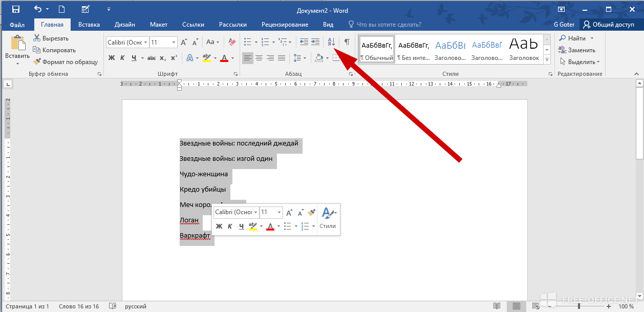The height and width of the screenshot is (312, 644).
Task: Click the Общий доступ share button
Action: point(609,24)
